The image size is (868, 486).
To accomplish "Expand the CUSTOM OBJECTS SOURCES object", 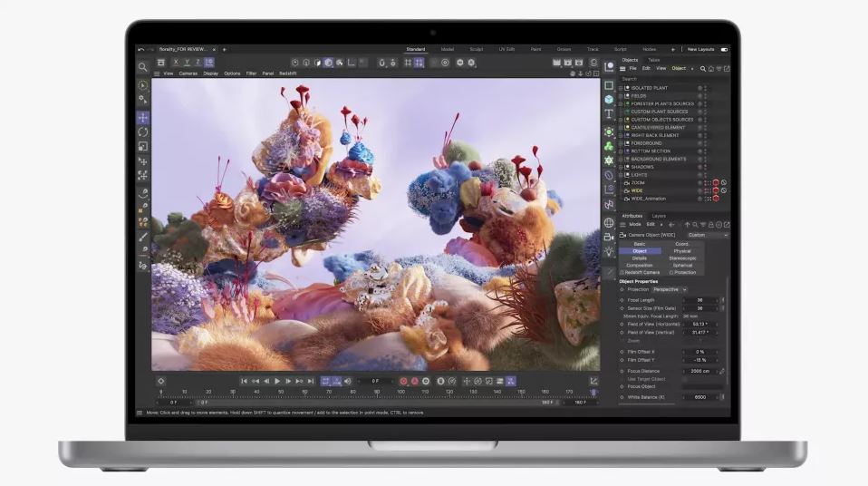I will point(621,120).
